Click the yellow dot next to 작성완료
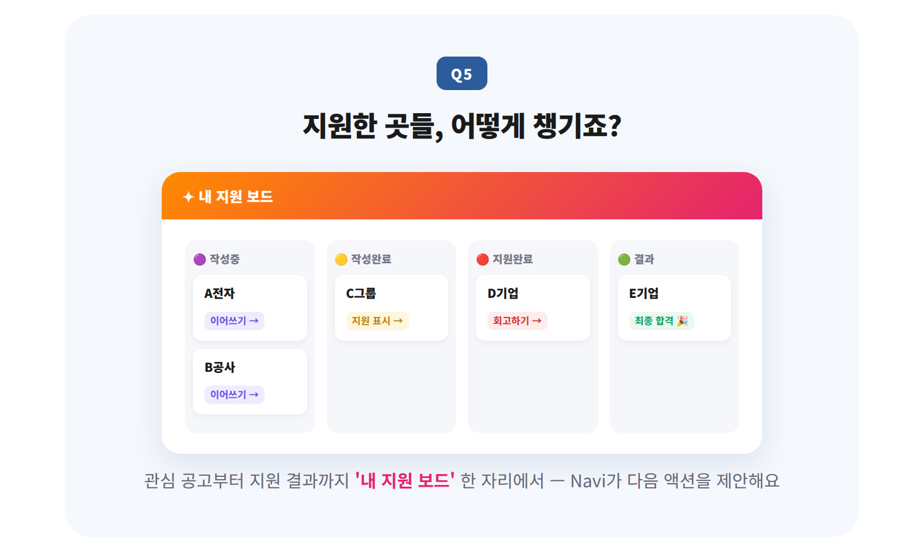 point(341,259)
